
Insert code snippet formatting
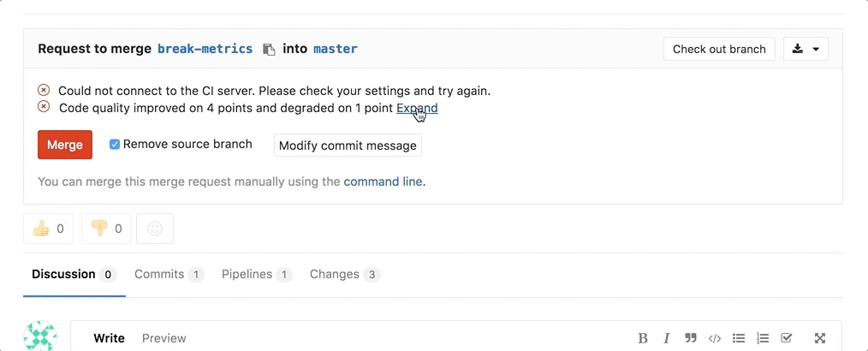click(x=715, y=338)
